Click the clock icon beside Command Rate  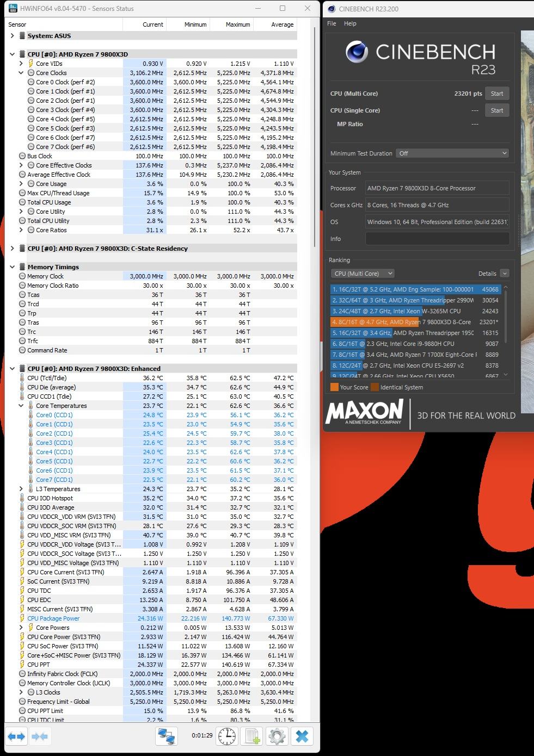22,350
